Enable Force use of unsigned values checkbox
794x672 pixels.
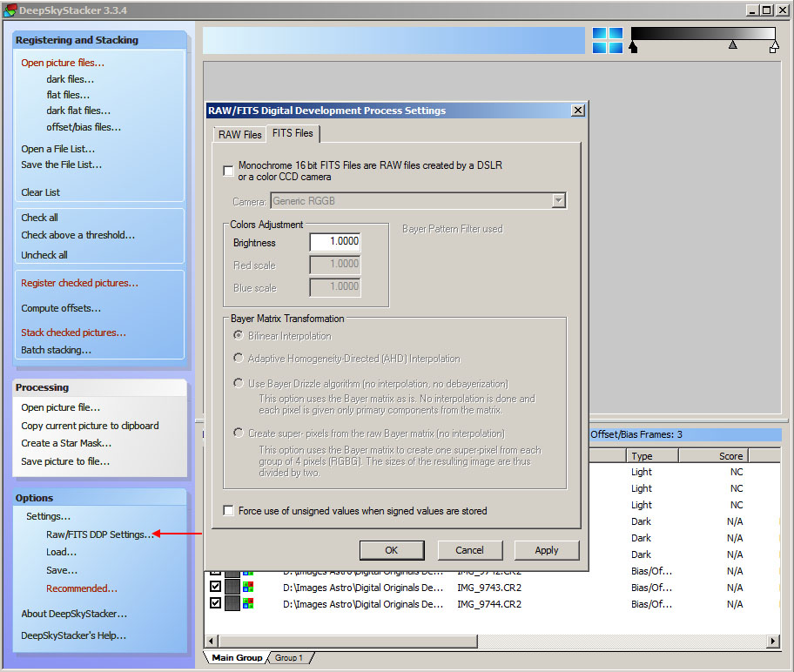coord(228,510)
